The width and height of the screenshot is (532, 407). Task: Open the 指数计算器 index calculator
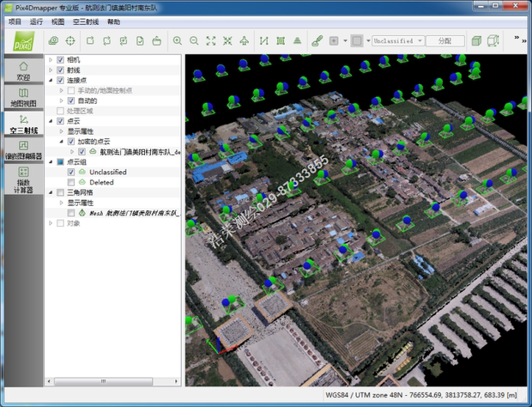pyautogui.click(x=23, y=180)
